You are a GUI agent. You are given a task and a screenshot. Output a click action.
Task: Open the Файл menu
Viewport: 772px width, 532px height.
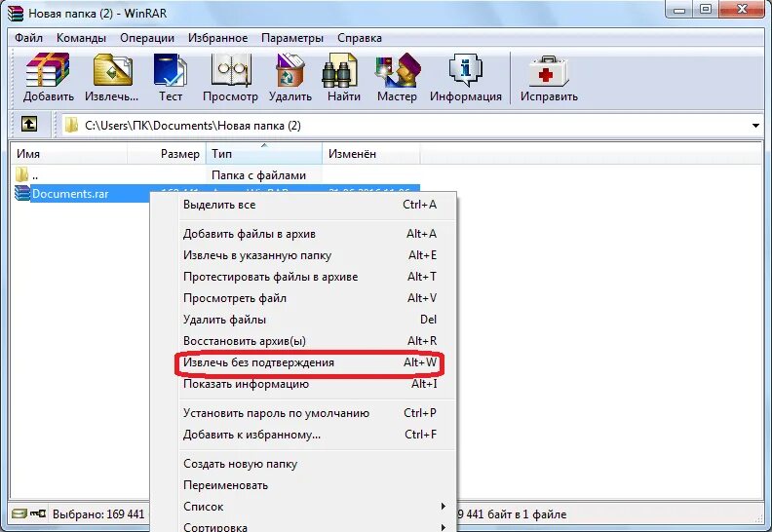(28, 38)
